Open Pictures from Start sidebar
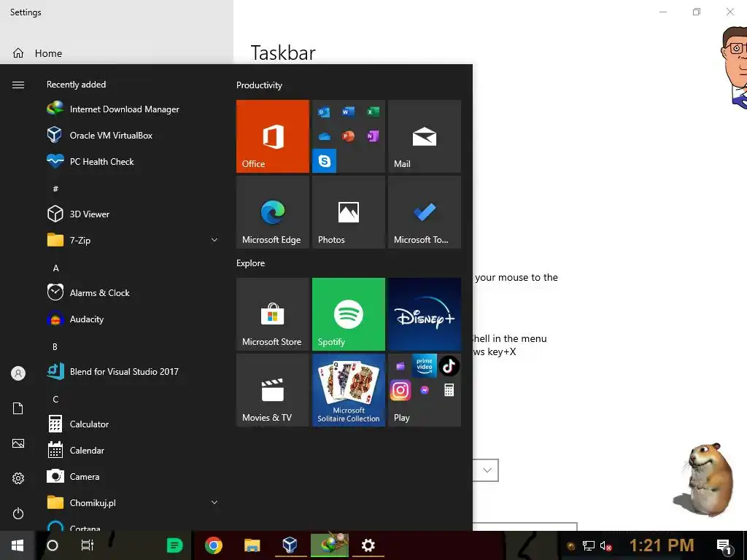This screenshot has height=560, width=747. pos(18,443)
